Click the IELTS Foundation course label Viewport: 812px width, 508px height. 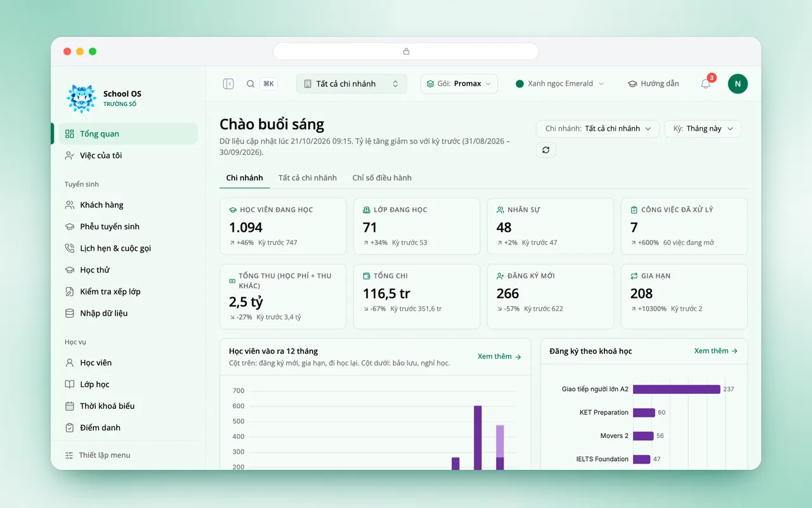point(603,459)
